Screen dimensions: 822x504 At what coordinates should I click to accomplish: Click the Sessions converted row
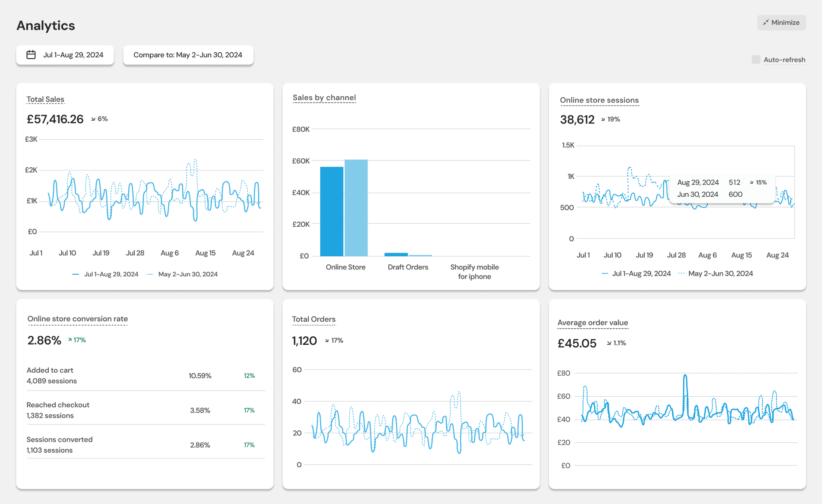[146, 445]
